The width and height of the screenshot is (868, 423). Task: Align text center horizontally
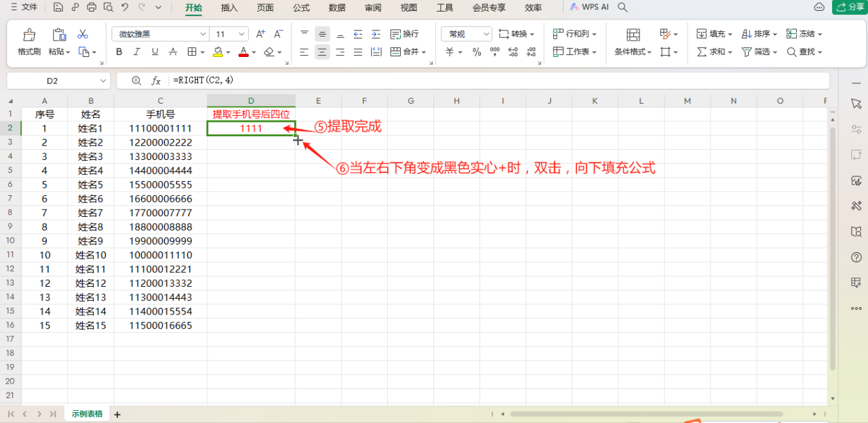coord(322,52)
